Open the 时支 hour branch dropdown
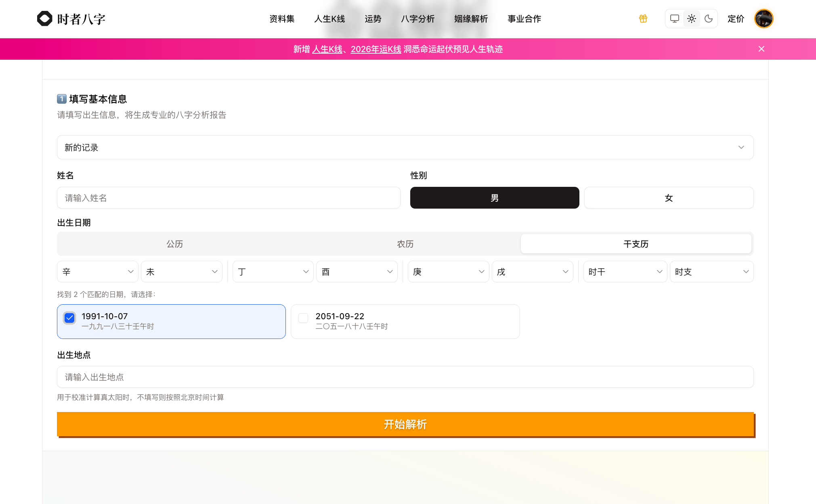 pos(711,272)
